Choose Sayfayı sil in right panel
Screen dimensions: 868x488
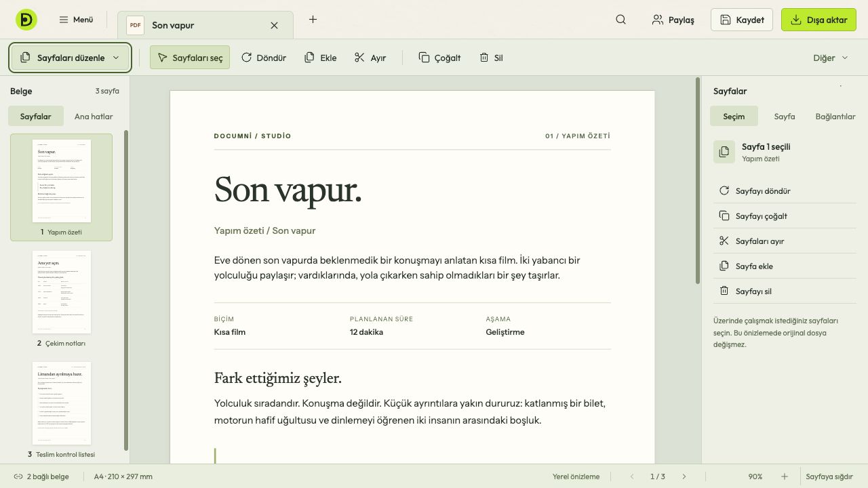(x=785, y=291)
